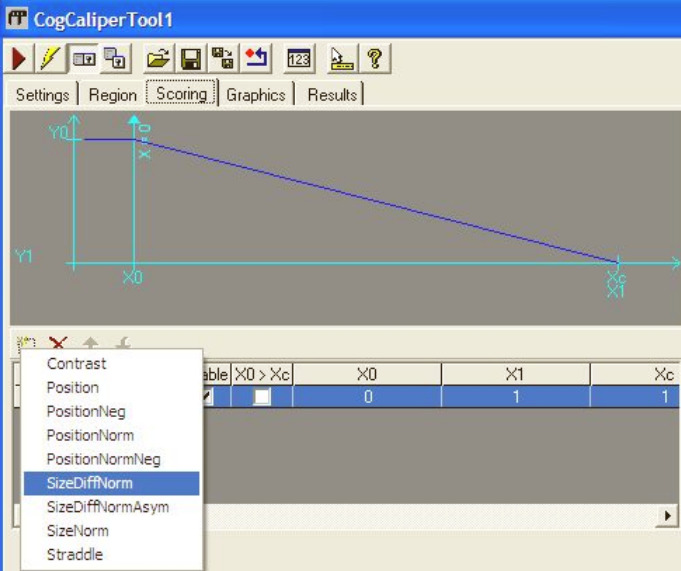This screenshot has width=681, height=571.
Task: Click the reset tool icon with red diamond
Action: click(x=256, y=58)
